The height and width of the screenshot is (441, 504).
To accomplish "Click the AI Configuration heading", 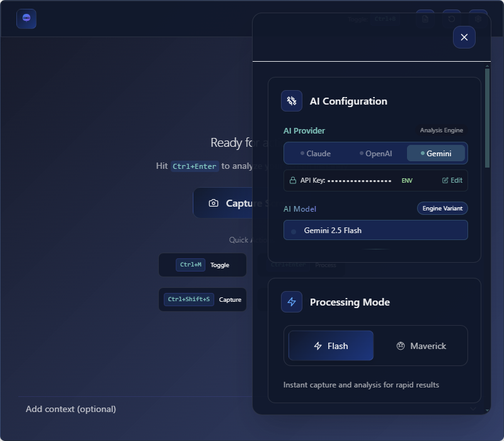I will [348, 101].
